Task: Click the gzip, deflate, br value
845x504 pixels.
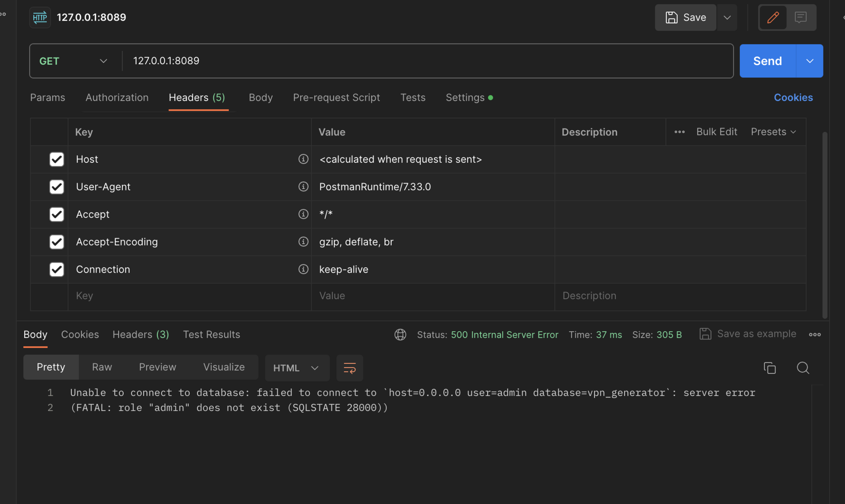Action: (x=356, y=242)
